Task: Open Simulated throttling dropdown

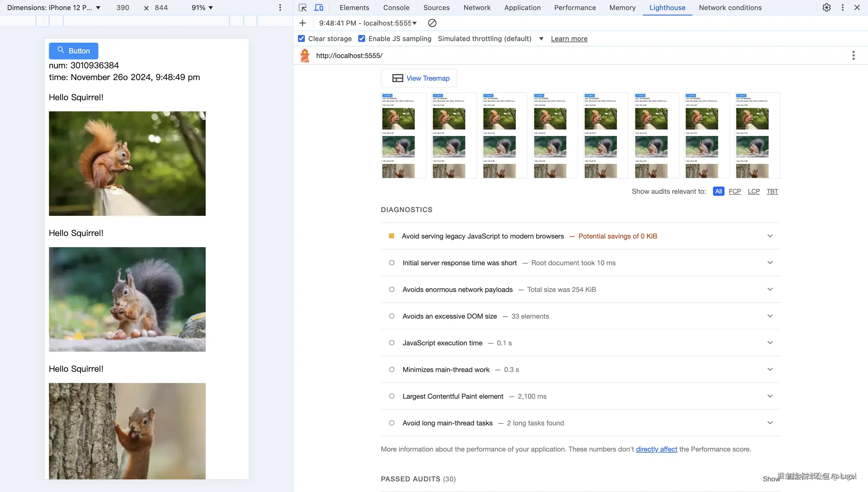Action: [541, 38]
